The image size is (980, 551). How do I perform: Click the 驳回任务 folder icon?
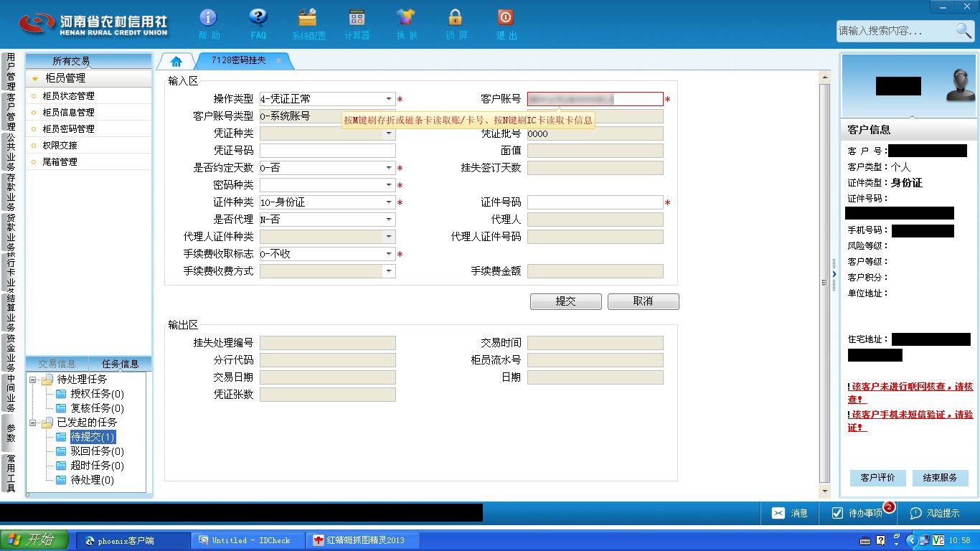pyautogui.click(x=61, y=451)
